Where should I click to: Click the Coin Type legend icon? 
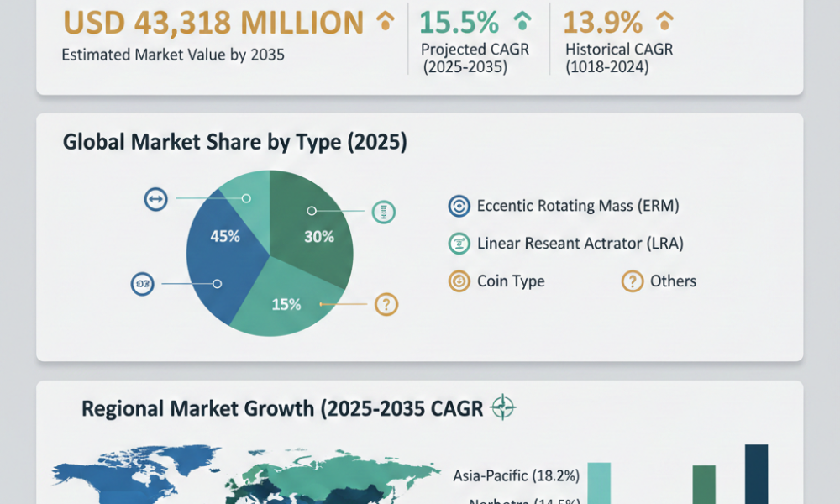[x=459, y=281]
